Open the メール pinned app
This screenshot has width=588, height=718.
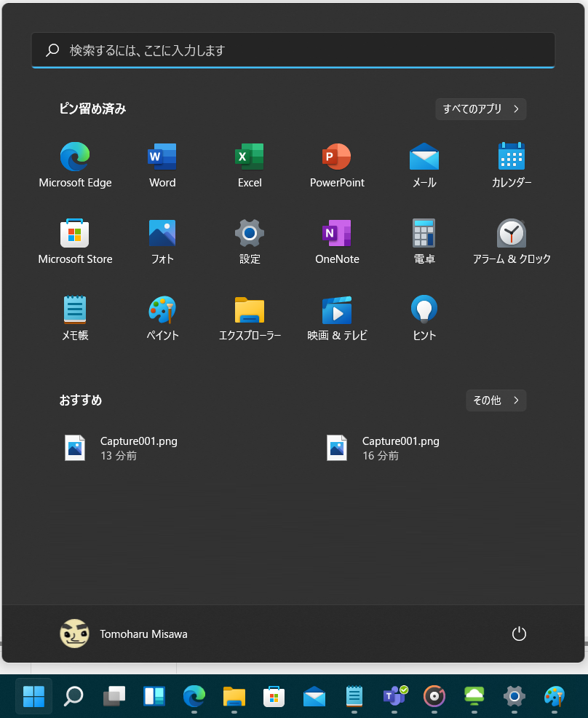[x=424, y=165]
